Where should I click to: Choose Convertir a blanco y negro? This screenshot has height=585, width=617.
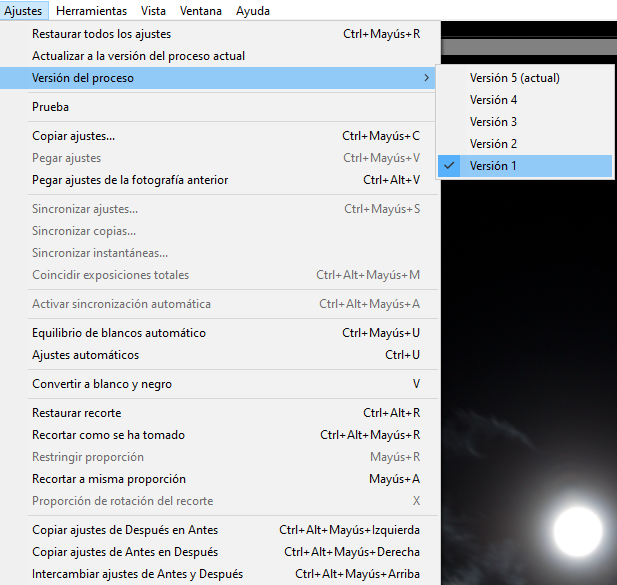(218, 384)
